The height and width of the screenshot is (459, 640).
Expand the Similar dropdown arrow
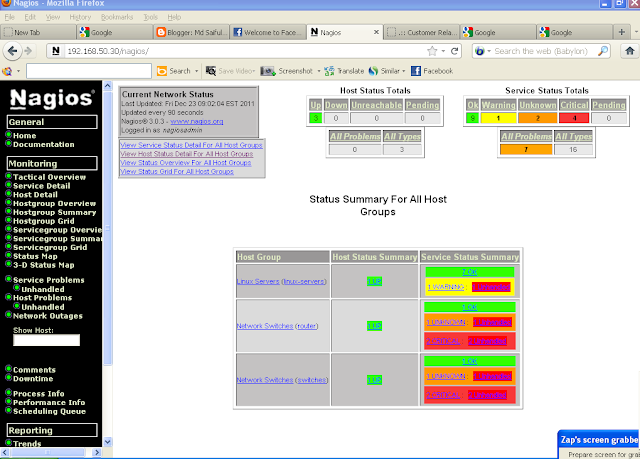[x=404, y=71]
